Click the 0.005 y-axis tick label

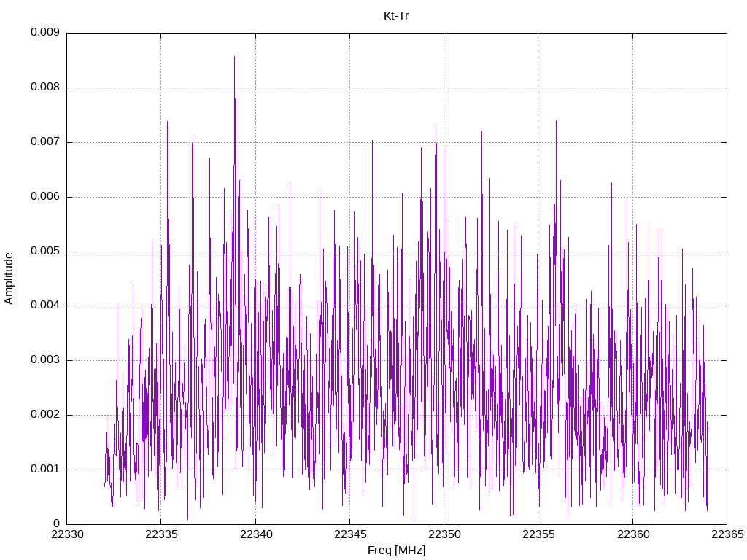[45, 252]
